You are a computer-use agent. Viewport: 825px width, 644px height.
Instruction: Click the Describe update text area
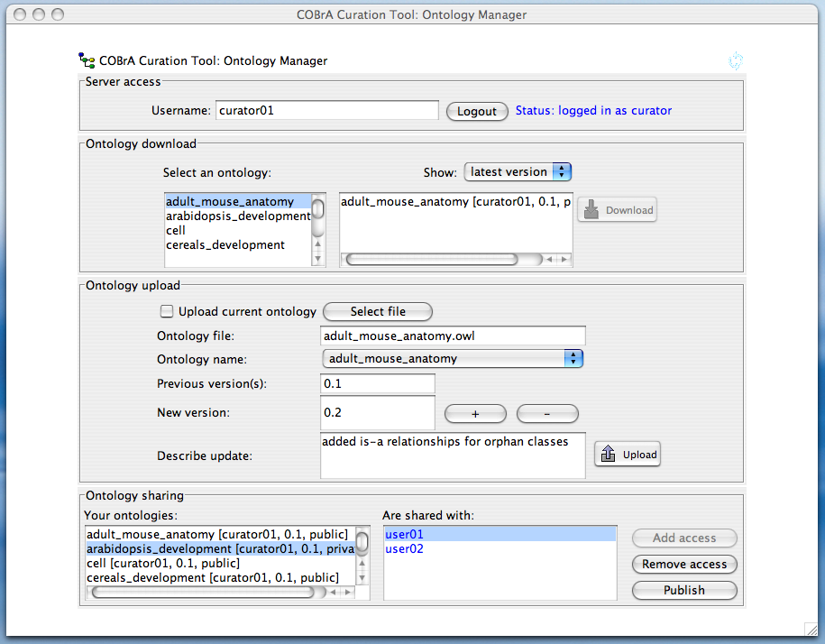(x=453, y=455)
